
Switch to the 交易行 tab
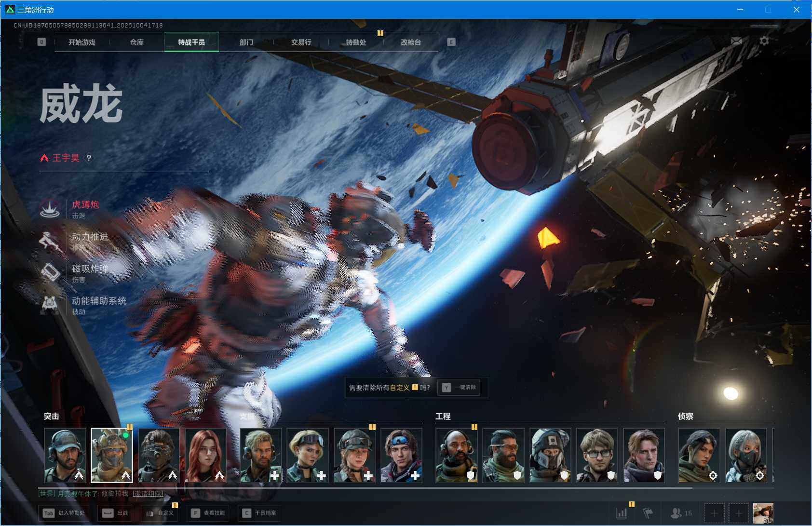click(x=301, y=42)
